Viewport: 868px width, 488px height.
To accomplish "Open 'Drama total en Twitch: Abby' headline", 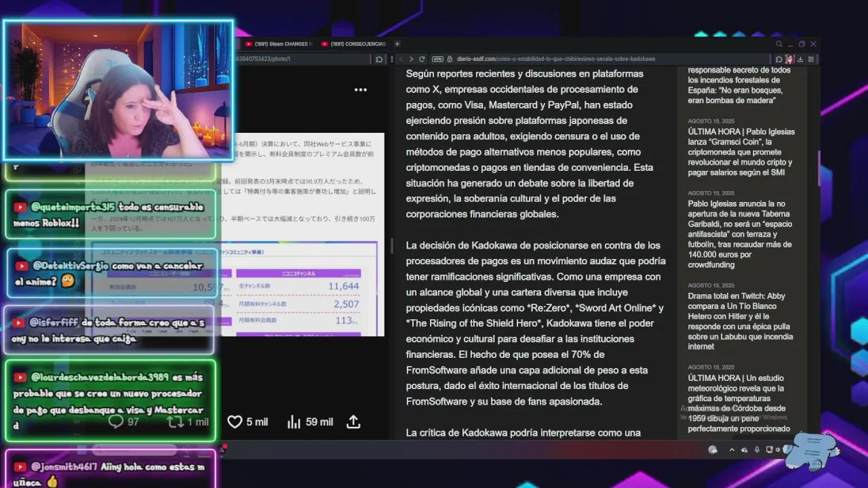I will (x=741, y=321).
